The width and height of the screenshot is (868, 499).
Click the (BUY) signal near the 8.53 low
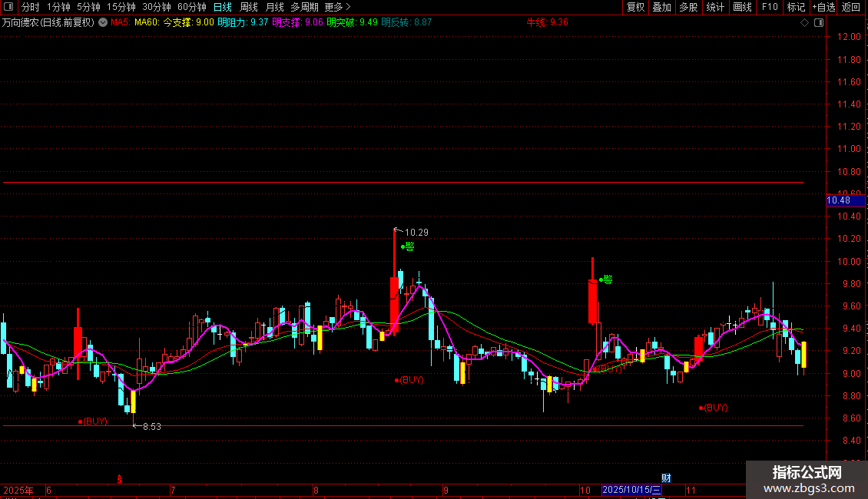[93, 421]
